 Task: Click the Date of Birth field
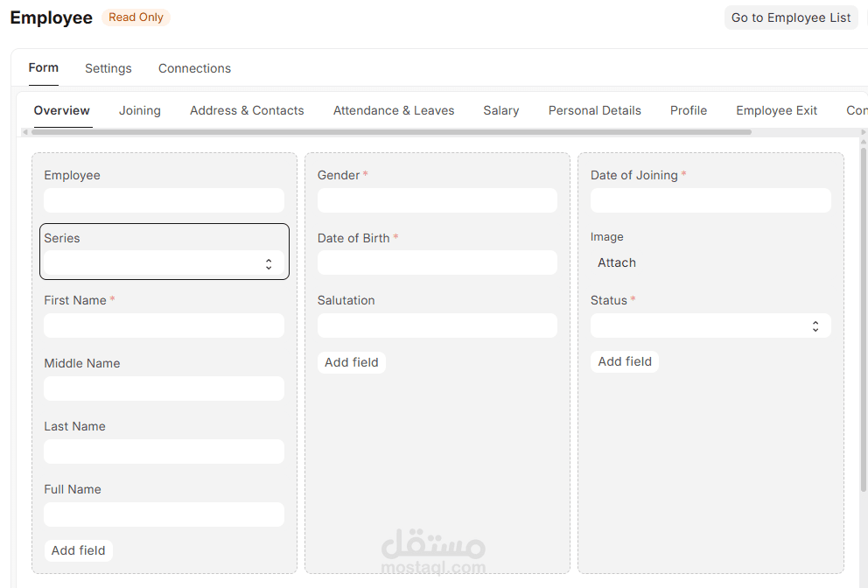(437, 262)
